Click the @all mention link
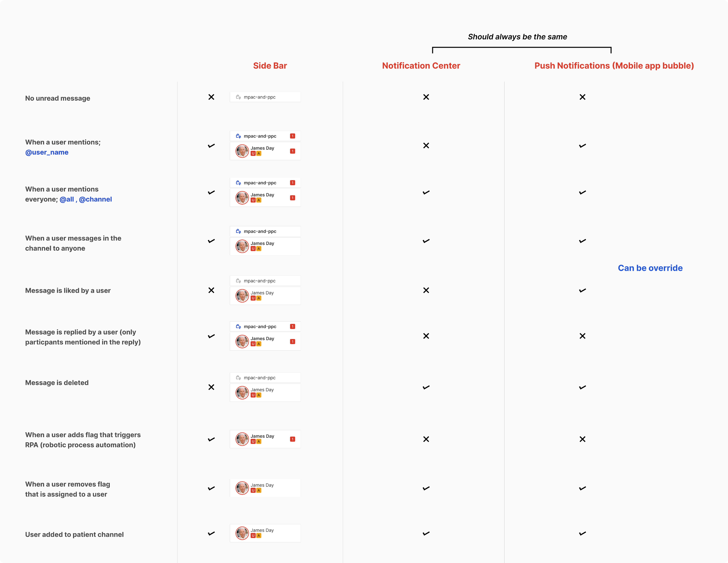This screenshot has height=563, width=728. pyautogui.click(x=67, y=199)
